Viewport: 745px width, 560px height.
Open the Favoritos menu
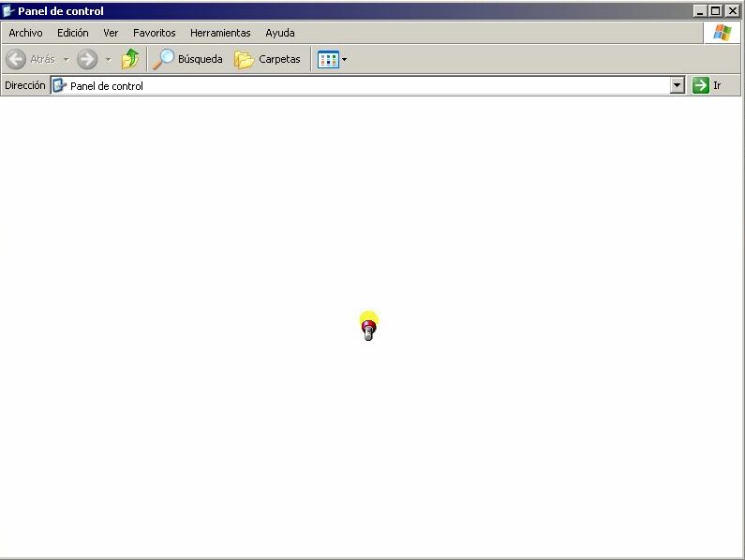point(155,33)
